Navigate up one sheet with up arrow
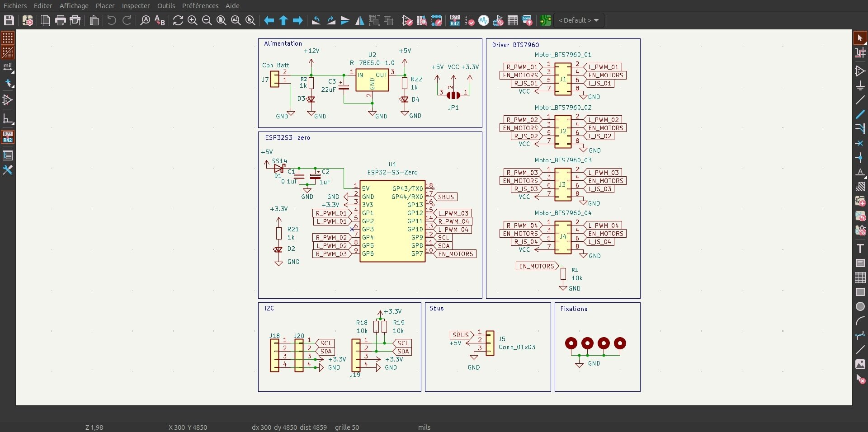The width and height of the screenshot is (868, 432). (x=283, y=20)
